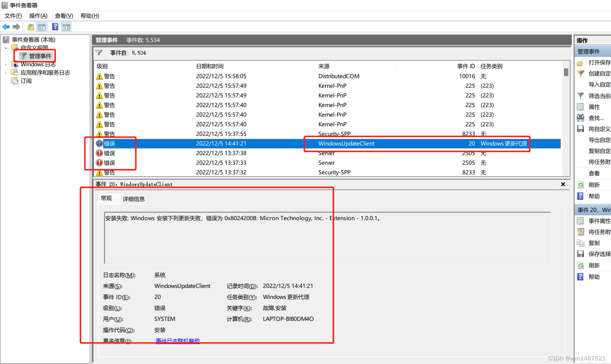Click the filter funnel icon beside 事件数
The height and width of the screenshot is (364, 611).
coord(99,53)
